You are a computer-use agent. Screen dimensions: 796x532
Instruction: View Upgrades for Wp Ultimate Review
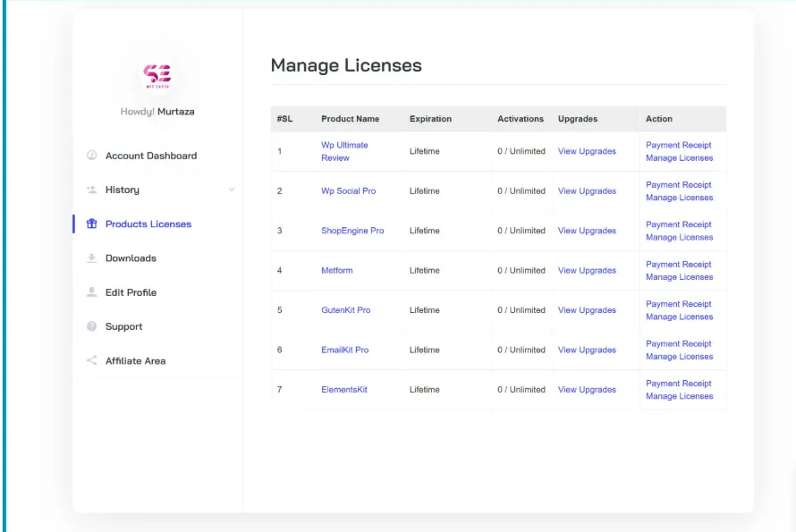click(587, 151)
